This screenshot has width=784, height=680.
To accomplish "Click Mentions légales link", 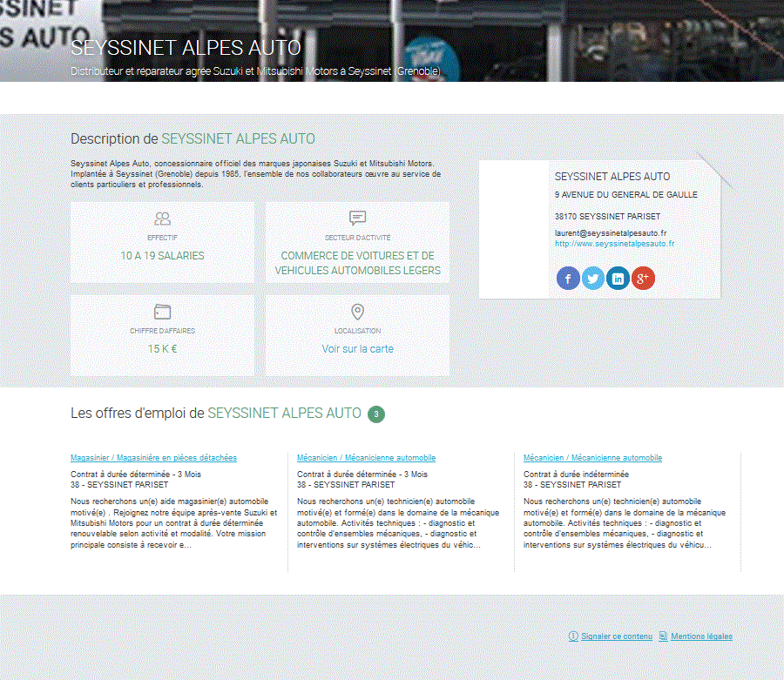I will 701,636.
